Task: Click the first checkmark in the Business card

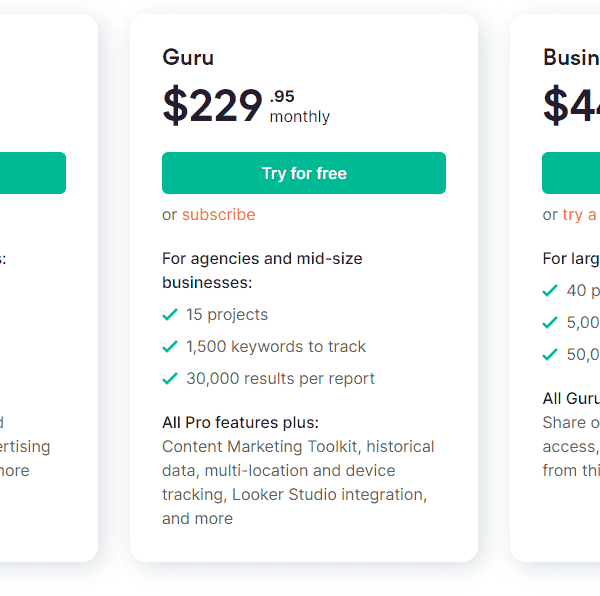Action: click(x=550, y=290)
